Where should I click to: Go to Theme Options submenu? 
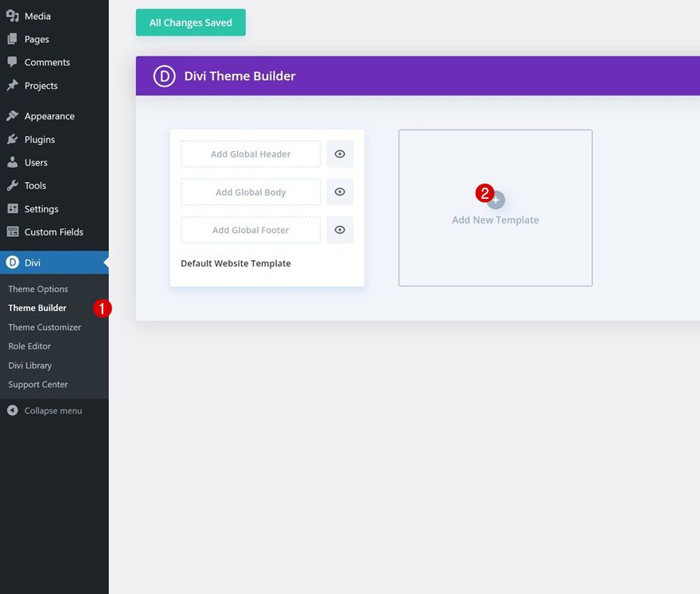coord(38,289)
